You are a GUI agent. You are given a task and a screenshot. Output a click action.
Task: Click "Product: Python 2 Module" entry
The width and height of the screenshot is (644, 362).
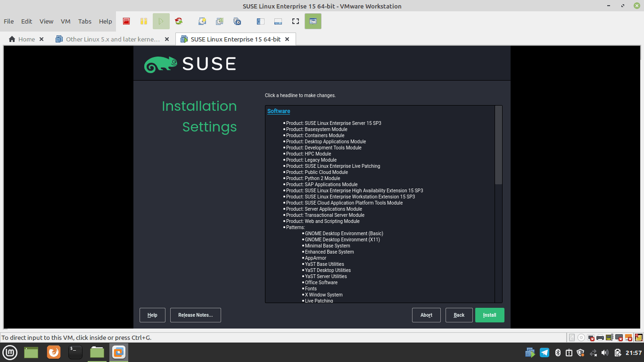click(x=313, y=178)
